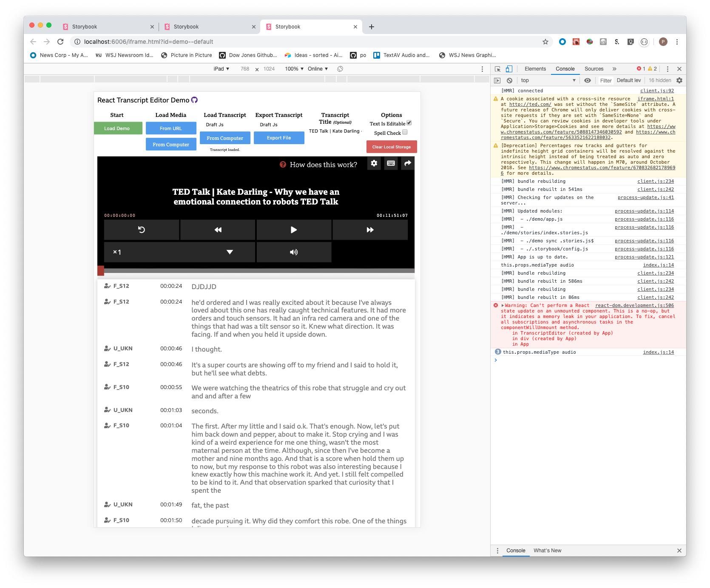Switch to the first Storybook tab

coord(108,26)
